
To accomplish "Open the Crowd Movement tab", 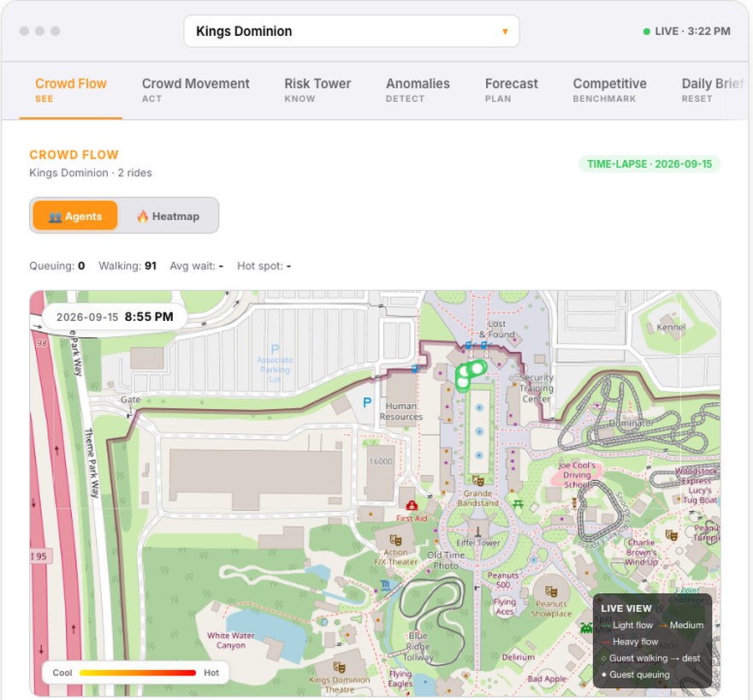I will pyautogui.click(x=195, y=90).
